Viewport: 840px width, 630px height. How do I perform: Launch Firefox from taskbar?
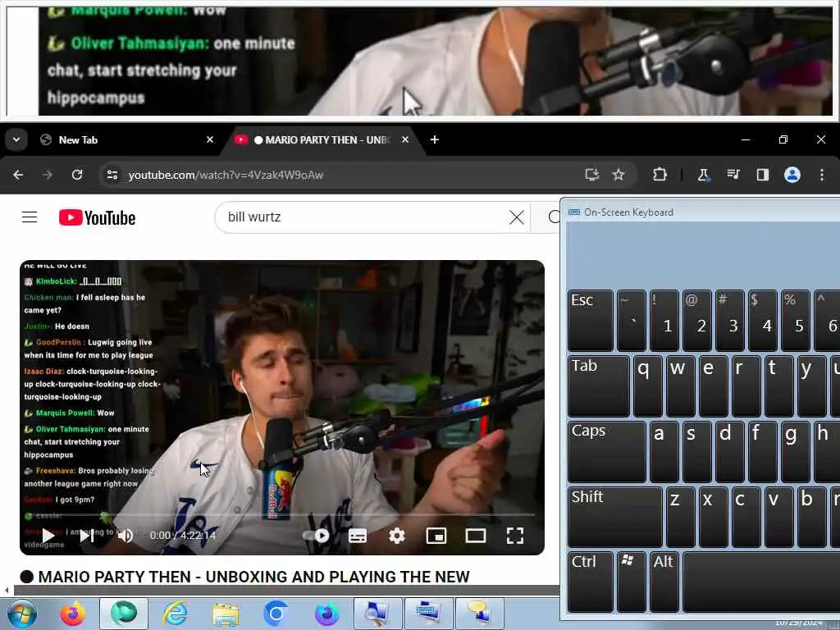click(x=73, y=614)
